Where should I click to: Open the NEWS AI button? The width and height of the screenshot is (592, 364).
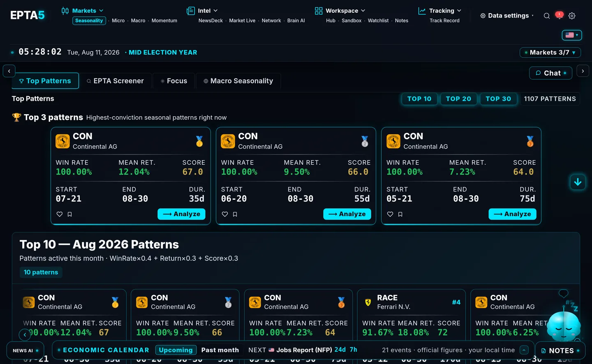[x=25, y=350]
